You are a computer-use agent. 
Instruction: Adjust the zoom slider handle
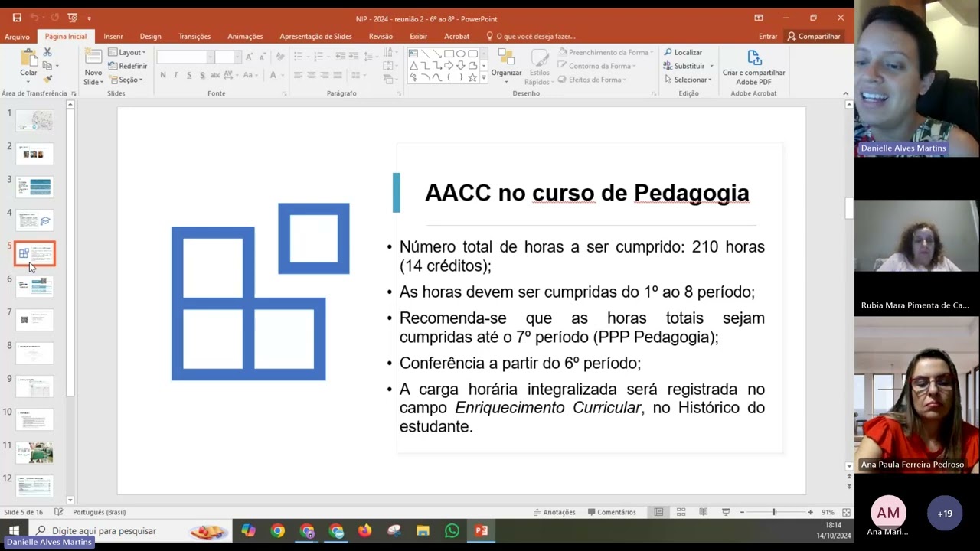pyautogui.click(x=773, y=512)
